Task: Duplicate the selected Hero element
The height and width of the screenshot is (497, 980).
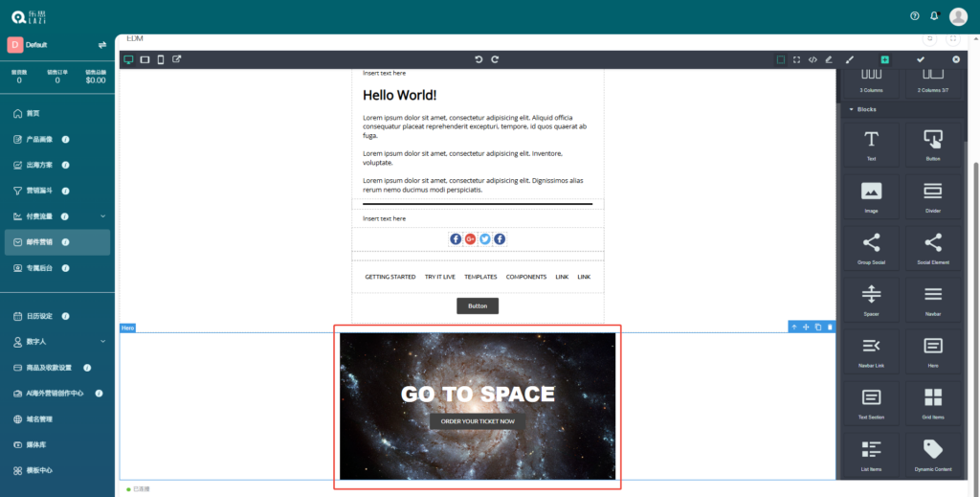Action: click(x=818, y=328)
